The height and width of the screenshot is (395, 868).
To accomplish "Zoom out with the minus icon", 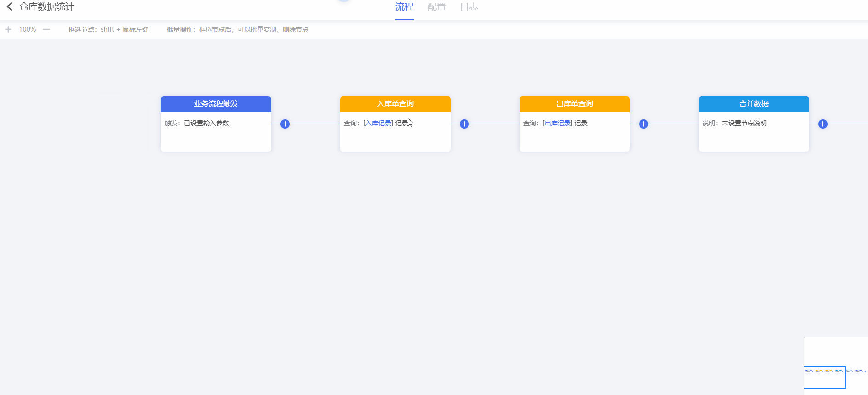I will [x=46, y=29].
